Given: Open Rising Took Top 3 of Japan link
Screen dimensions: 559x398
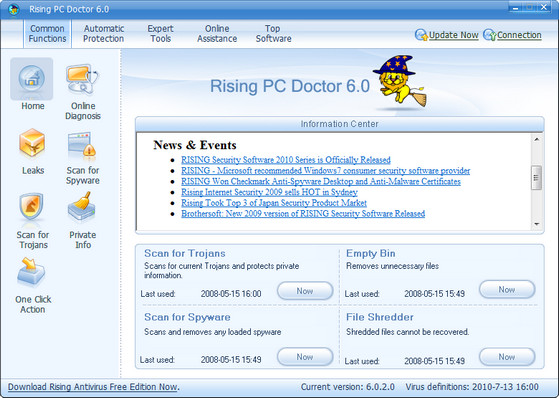Looking at the screenshot, I should point(274,203).
